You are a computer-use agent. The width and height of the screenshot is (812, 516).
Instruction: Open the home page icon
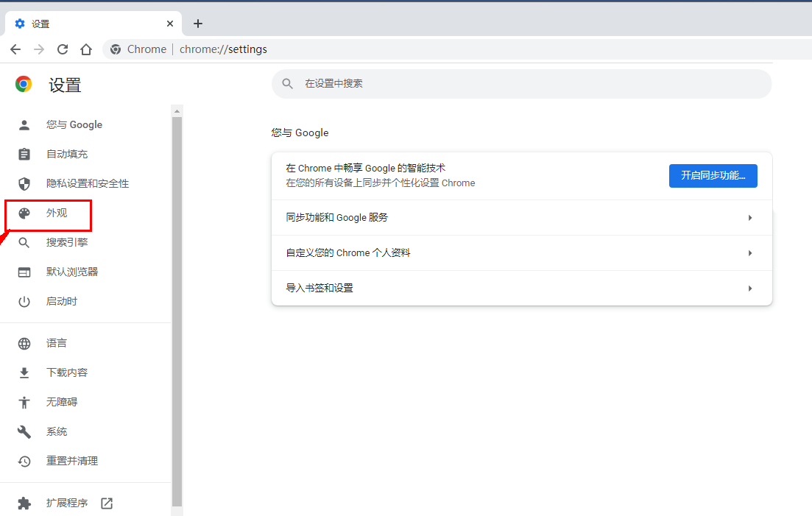pyautogui.click(x=86, y=49)
